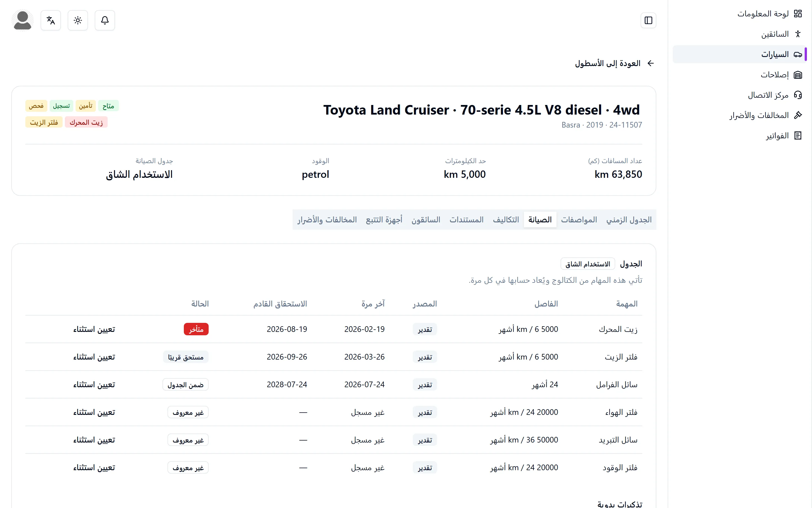Image resolution: width=812 pixels, height=508 pixels.
Task: Click the back arrow icon to fleet
Action: click(651, 63)
